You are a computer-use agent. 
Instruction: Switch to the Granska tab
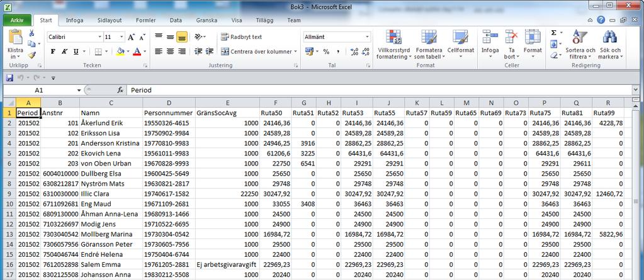206,20
